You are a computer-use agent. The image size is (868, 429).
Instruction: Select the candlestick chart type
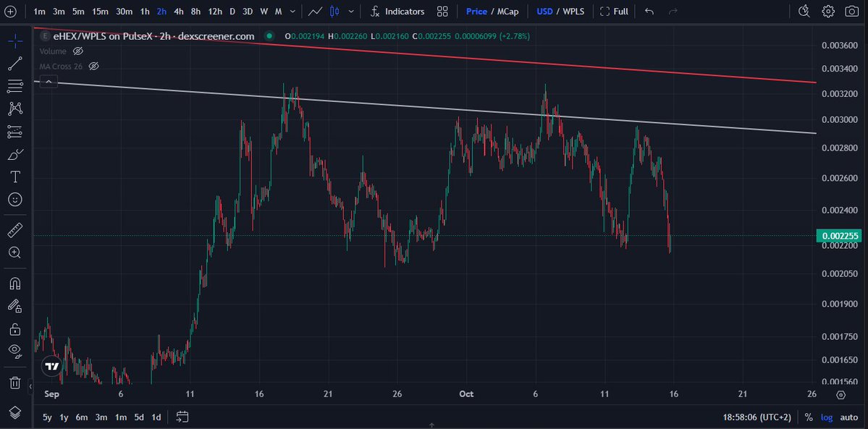[334, 11]
